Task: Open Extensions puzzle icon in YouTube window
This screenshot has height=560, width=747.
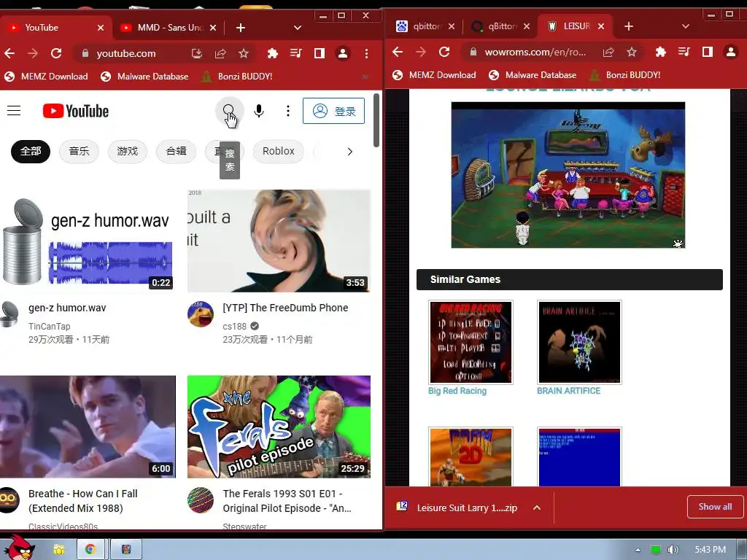Action: 273,53
